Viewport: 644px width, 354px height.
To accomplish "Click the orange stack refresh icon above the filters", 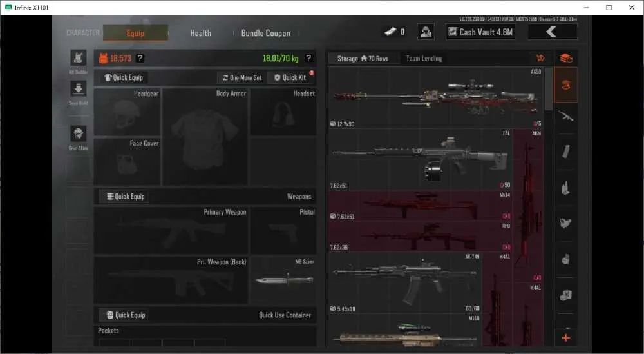I will tap(566, 58).
